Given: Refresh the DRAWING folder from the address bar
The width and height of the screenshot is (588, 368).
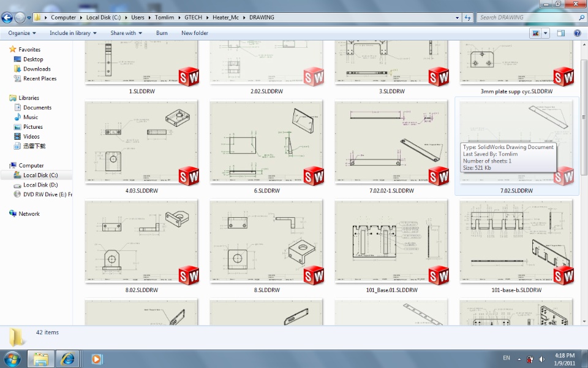Looking at the screenshot, I should point(467,17).
